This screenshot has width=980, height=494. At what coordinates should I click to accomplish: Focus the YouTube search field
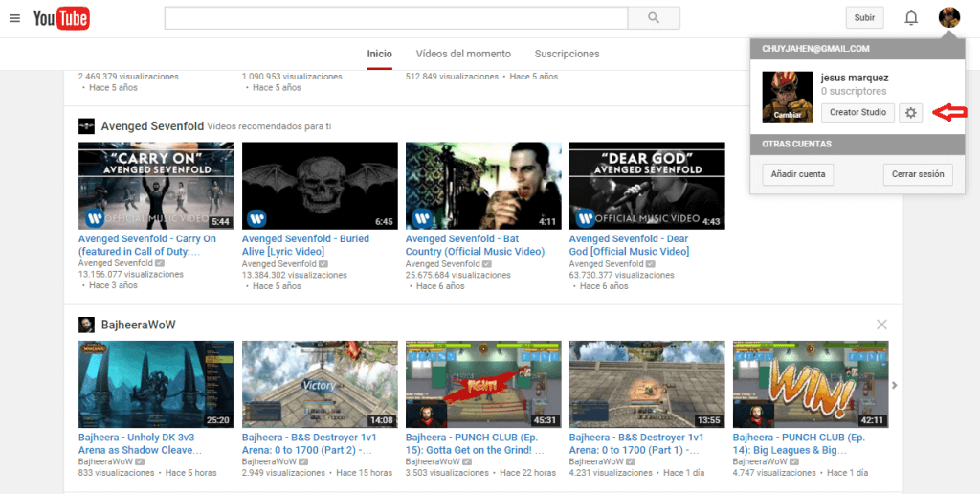pyautogui.click(x=396, y=18)
